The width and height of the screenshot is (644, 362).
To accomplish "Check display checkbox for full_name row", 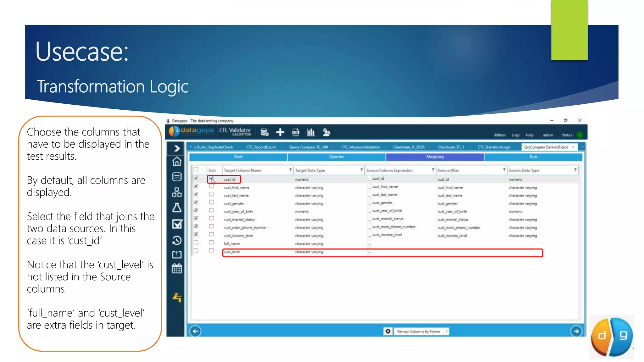I will pos(196,243).
